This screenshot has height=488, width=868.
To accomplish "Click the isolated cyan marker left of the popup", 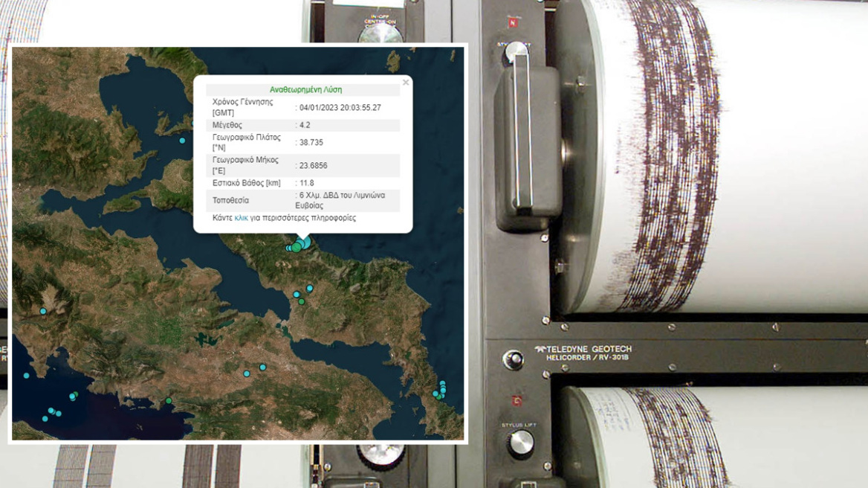I will click(x=182, y=140).
